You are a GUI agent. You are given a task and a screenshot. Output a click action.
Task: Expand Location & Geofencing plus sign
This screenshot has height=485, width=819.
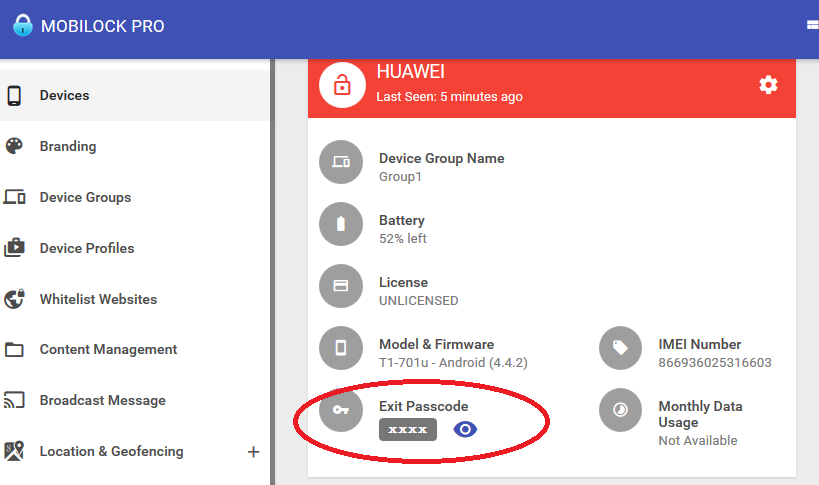[253, 452]
